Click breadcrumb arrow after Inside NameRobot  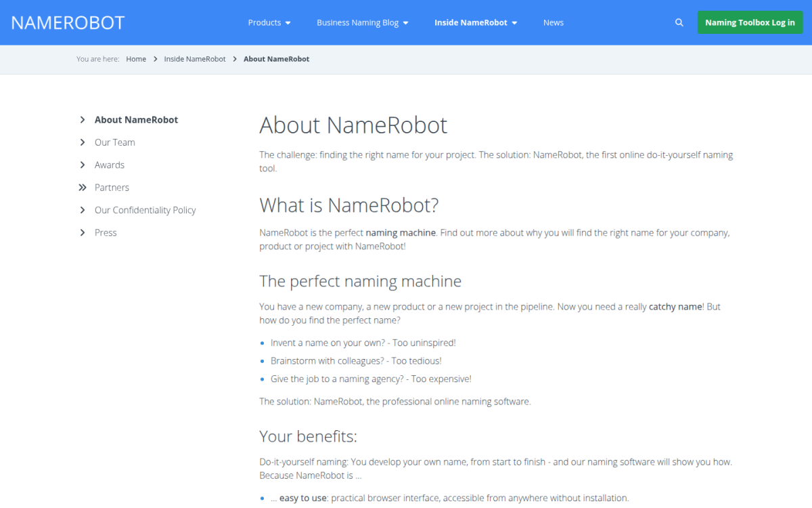pos(235,59)
